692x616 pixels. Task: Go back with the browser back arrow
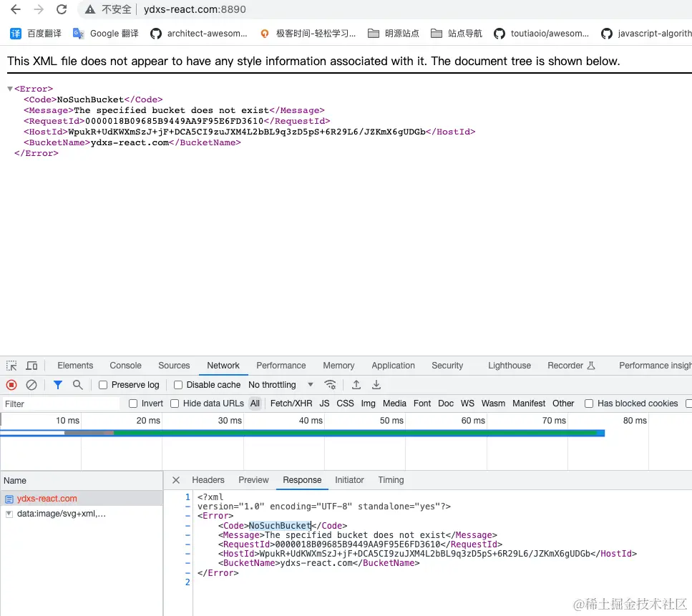(16, 9)
